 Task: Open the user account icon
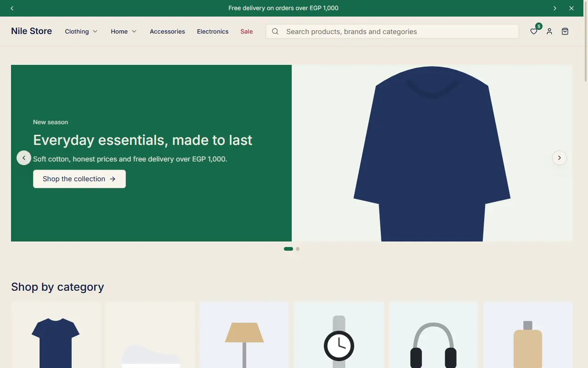(x=549, y=31)
